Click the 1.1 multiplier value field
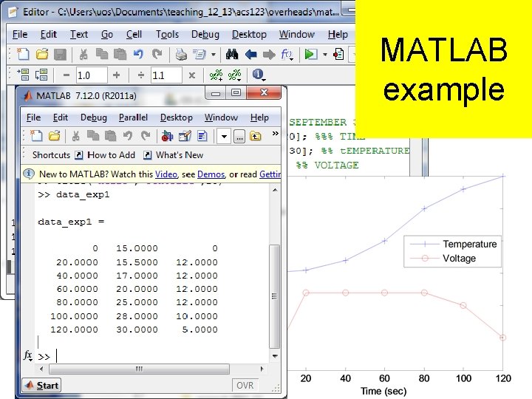Viewport: 532px width, 399px height. coord(166,75)
